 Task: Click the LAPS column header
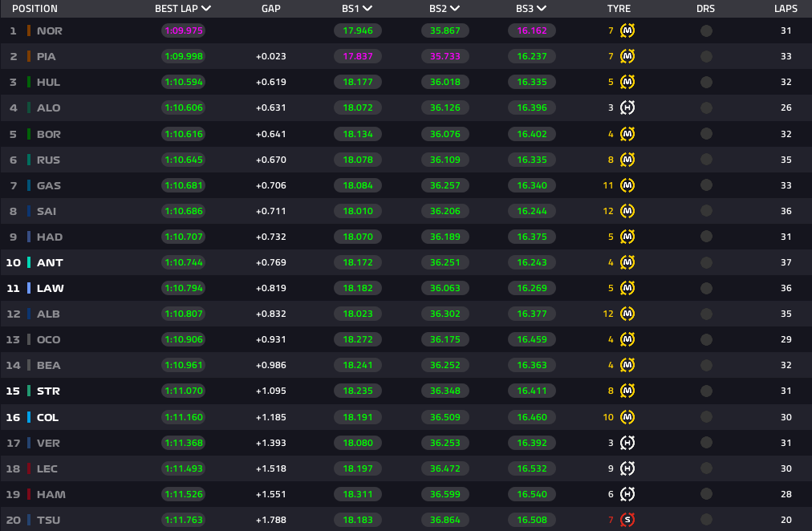click(786, 9)
